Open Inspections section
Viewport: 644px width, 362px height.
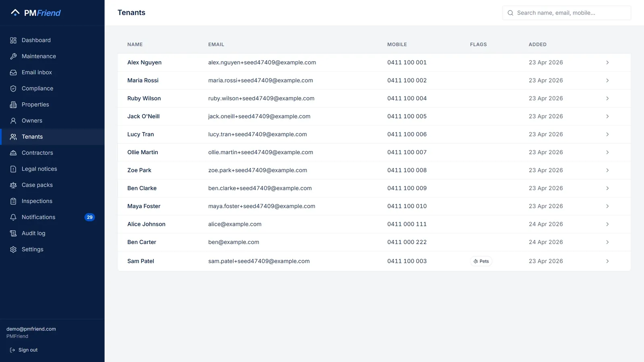click(52, 201)
